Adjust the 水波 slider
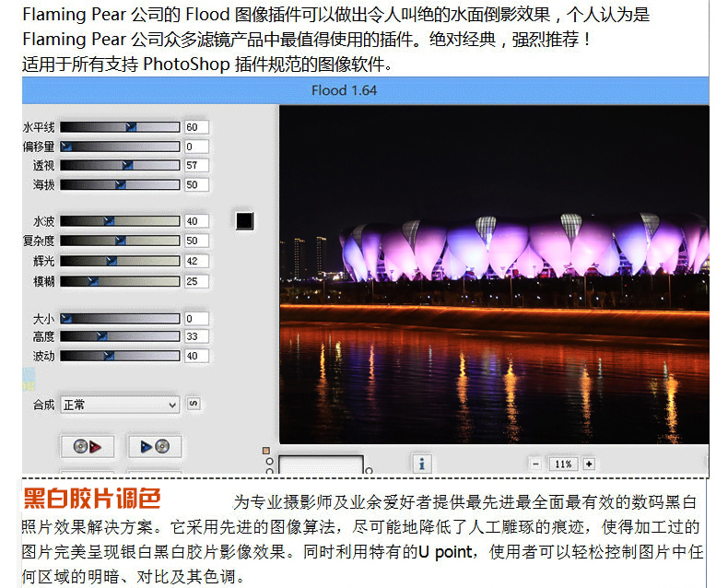Image resolution: width=728 pixels, height=588 pixels. [x=120, y=220]
